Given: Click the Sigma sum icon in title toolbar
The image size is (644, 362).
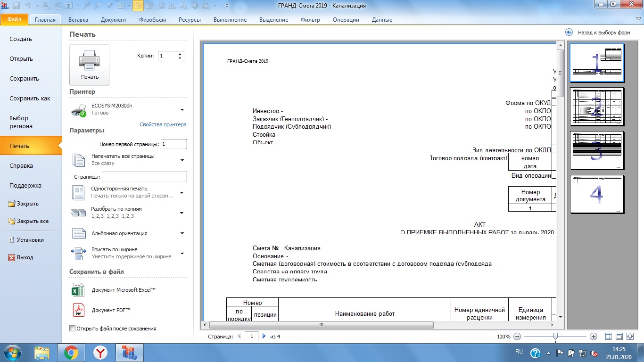Looking at the screenshot, I should tap(69, 6).
